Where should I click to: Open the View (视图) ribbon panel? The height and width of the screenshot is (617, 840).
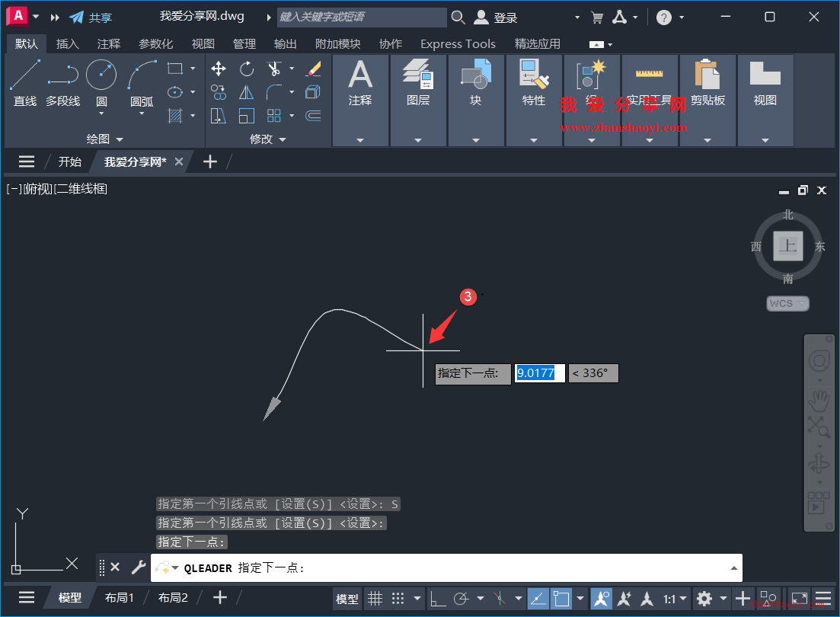(x=765, y=101)
